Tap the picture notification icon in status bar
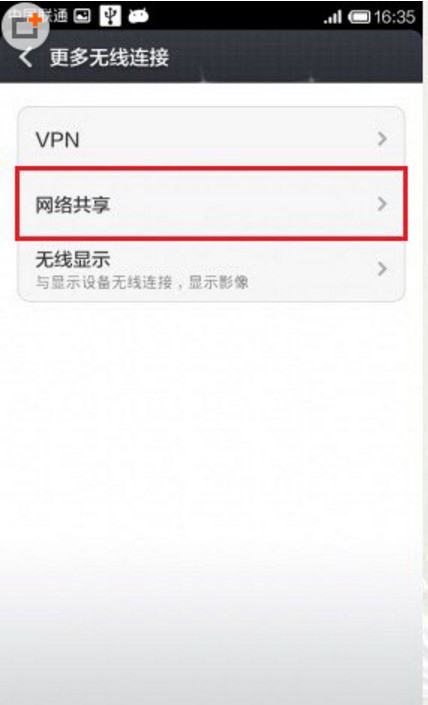This screenshot has height=705, width=428. [x=82, y=16]
